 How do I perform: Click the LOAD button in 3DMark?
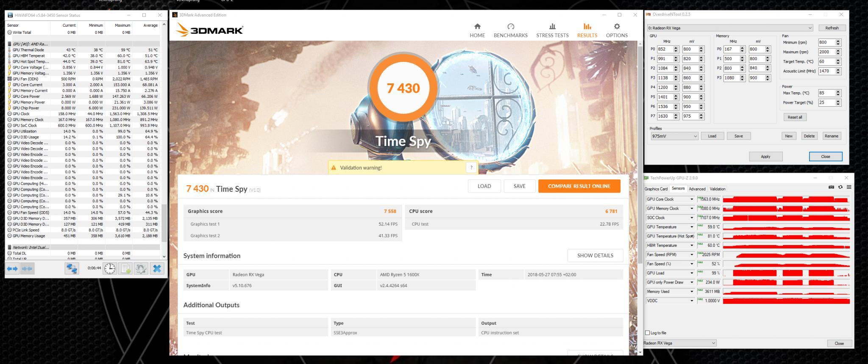(484, 186)
